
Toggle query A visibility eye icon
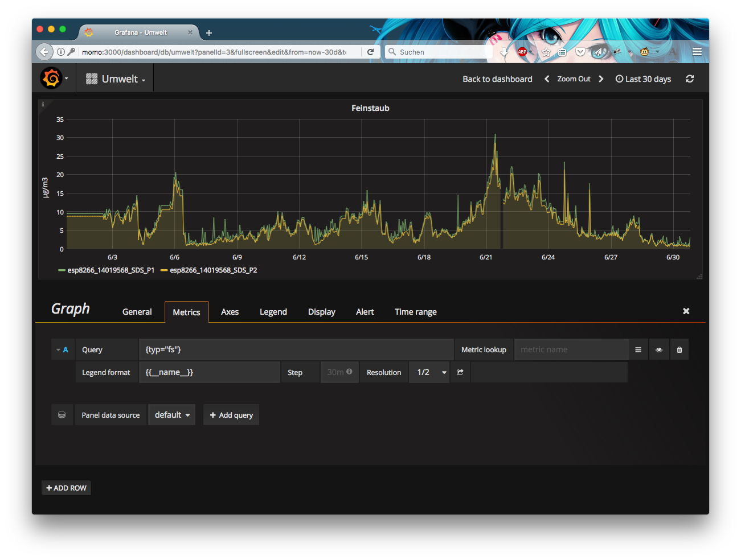659,350
